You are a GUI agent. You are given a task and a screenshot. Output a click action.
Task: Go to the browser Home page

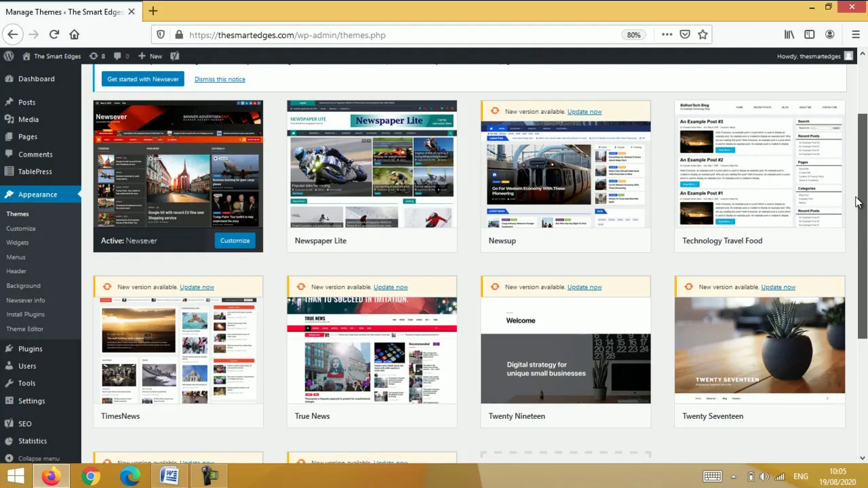75,35
